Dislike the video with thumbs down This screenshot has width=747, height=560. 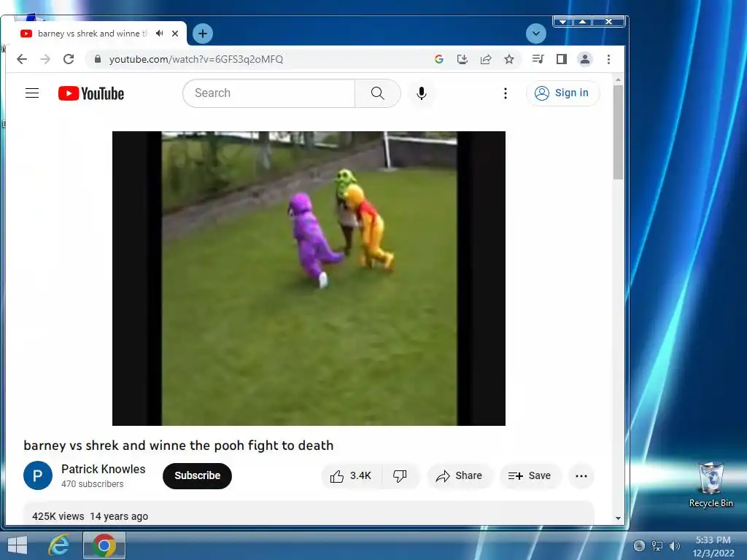pyautogui.click(x=400, y=475)
